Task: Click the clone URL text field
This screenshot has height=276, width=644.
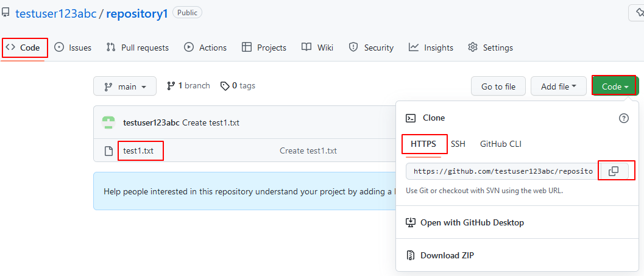Action: pos(503,171)
